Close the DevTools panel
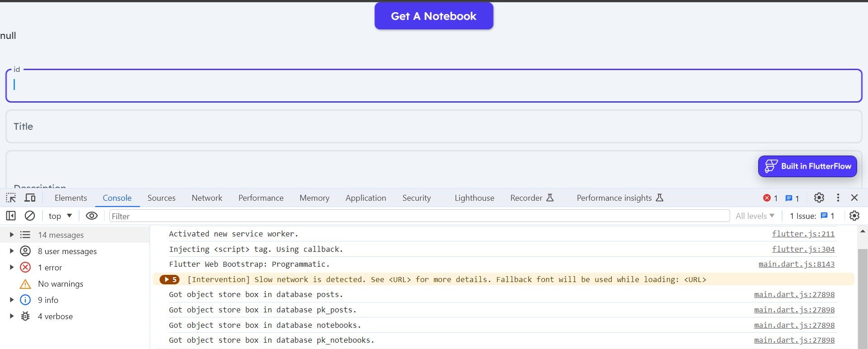Screen dimensions: 868x349 854,198
